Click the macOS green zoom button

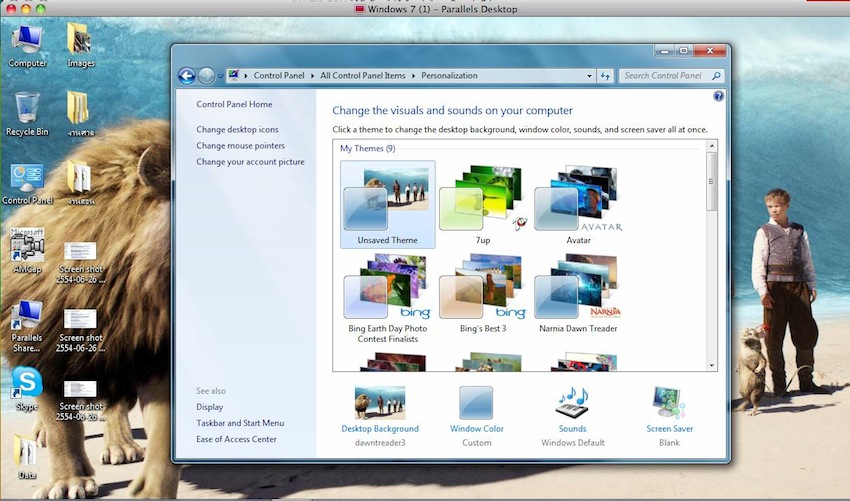[x=41, y=9]
